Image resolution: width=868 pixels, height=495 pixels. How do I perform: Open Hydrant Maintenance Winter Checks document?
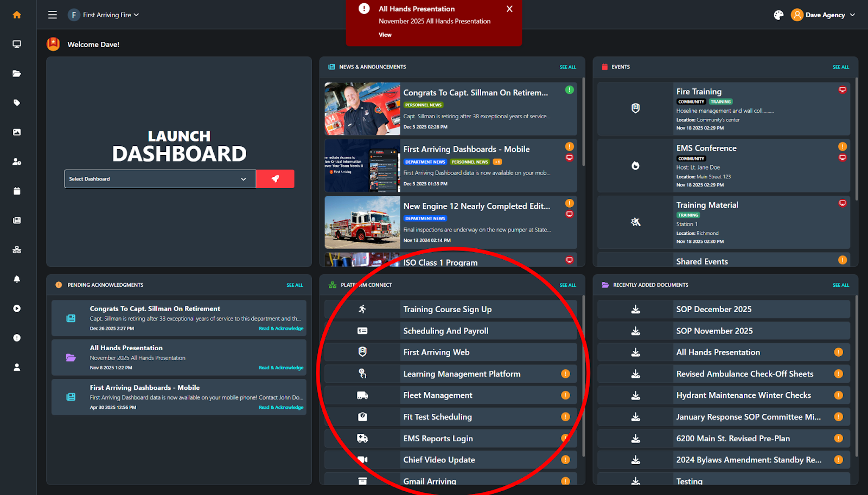[x=724, y=395]
